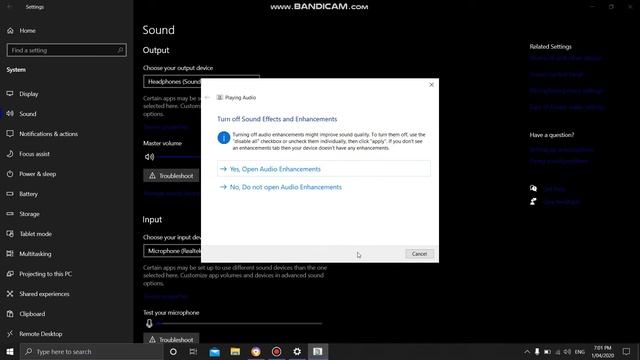Viewport: 640px width, 360px height.
Task: Open the Windows Start menu
Action: [x=10, y=351]
